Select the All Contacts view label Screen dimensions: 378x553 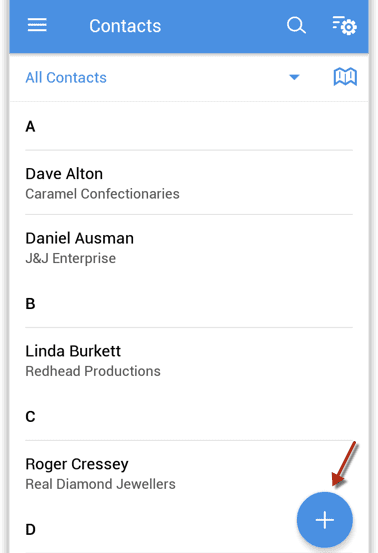[66, 78]
